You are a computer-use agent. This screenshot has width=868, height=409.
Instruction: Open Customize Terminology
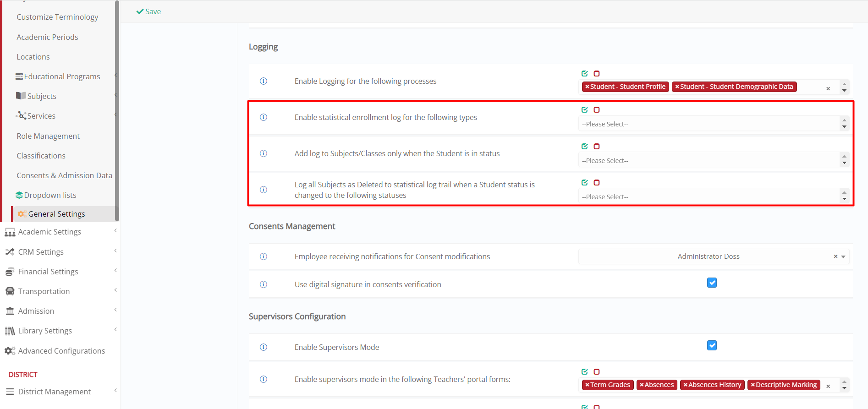pyautogui.click(x=57, y=17)
